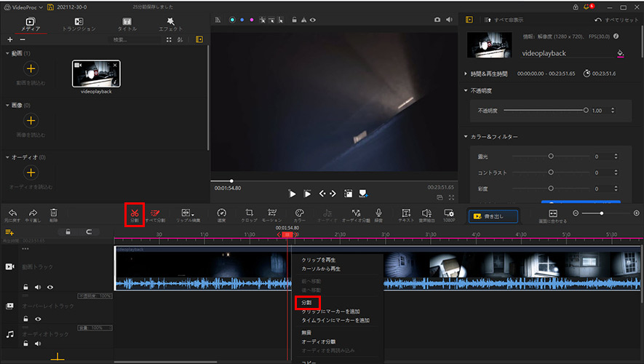Collapse the 不透明度 section
644x364 pixels.
tap(466, 91)
